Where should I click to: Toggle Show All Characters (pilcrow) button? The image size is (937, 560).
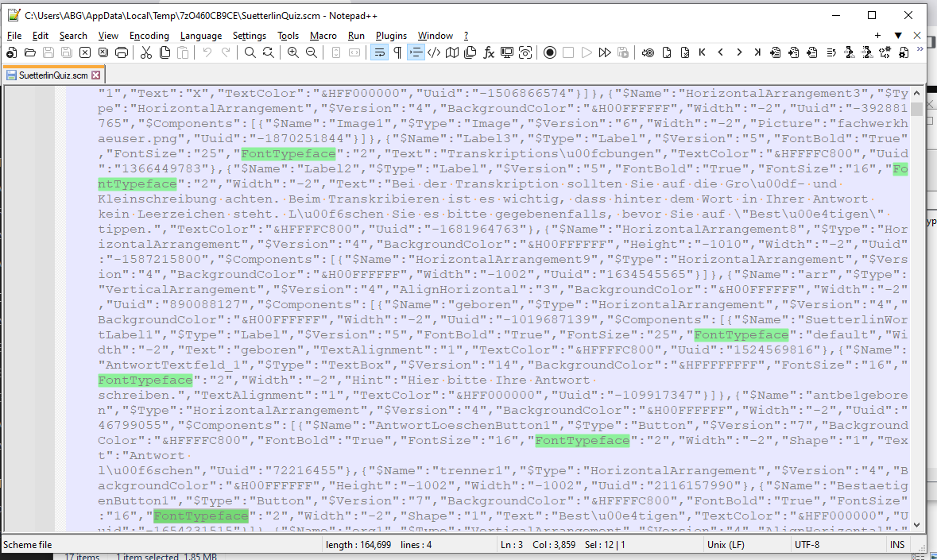(397, 52)
